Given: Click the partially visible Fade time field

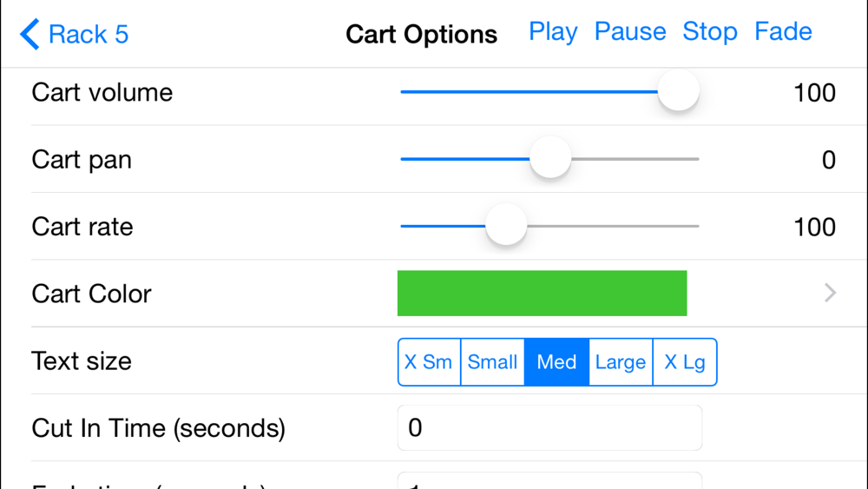Looking at the screenshot, I should pos(549,480).
